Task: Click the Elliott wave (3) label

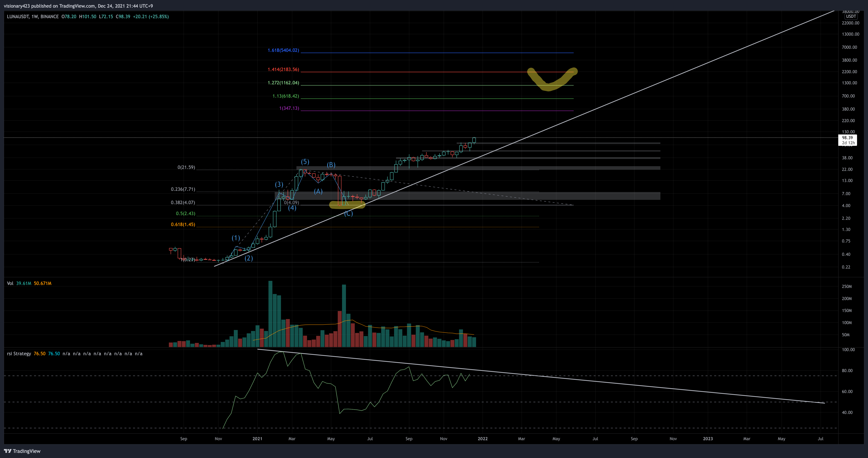Action: (279, 184)
